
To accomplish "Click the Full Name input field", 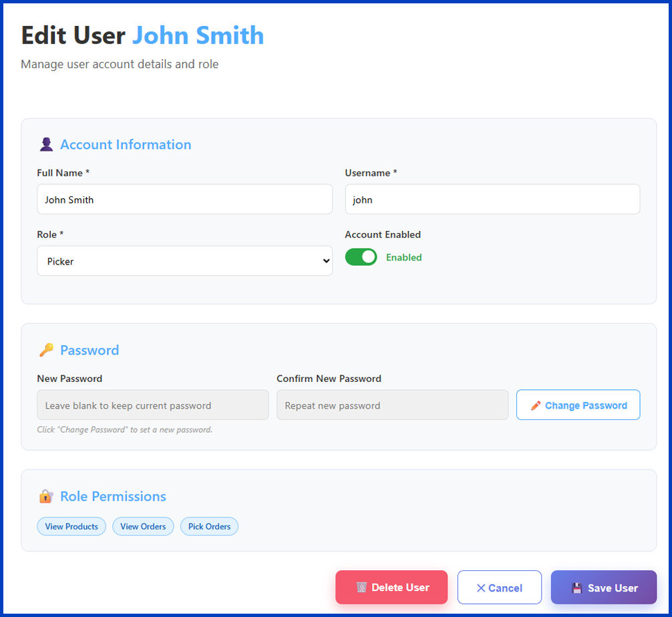I will click(x=185, y=199).
